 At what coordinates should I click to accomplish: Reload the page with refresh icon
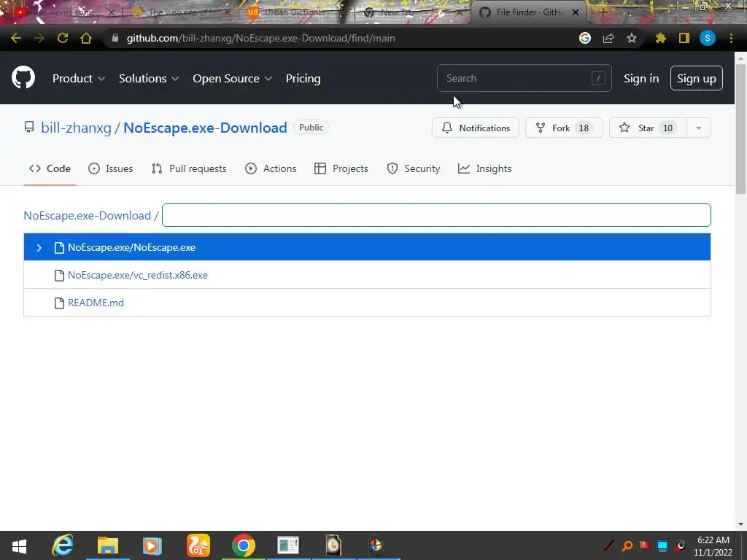[63, 38]
